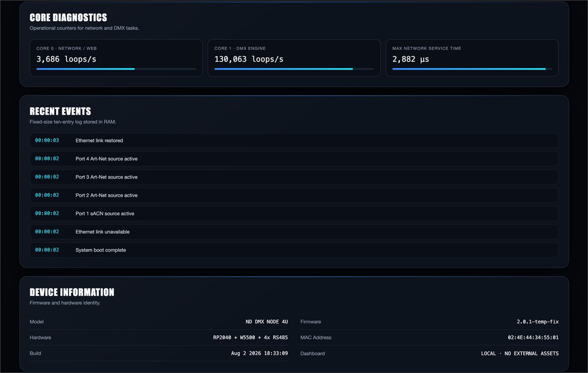588x373 pixels.
Task: Select the Port 2 Art-Net source active event
Action: point(294,195)
